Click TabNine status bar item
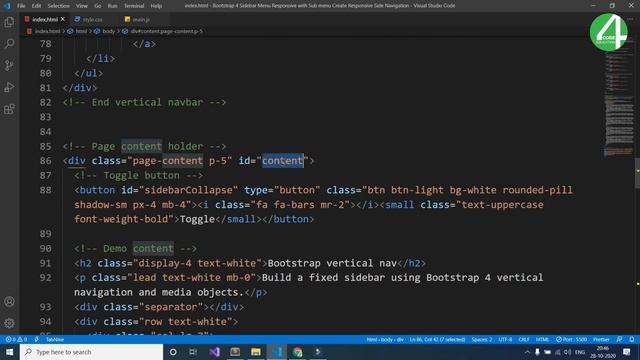The height and width of the screenshot is (360, 640). [x=54, y=340]
